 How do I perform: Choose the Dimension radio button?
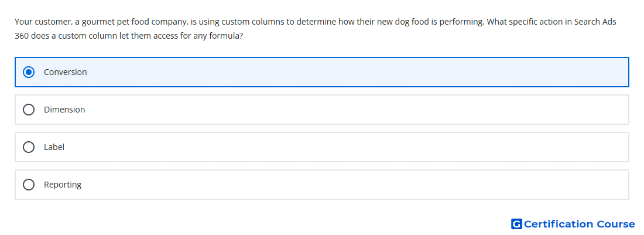click(29, 110)
